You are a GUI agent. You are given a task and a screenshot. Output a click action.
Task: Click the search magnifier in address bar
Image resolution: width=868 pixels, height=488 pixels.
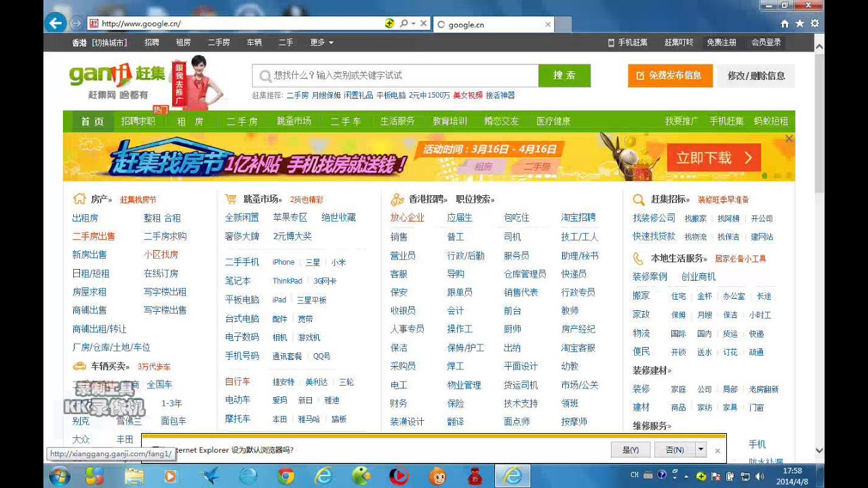(x=404, y=23)
